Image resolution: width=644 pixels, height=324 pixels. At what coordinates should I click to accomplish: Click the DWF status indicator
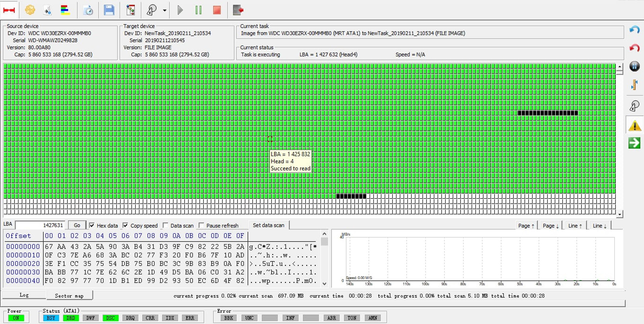tap(91, 318)
